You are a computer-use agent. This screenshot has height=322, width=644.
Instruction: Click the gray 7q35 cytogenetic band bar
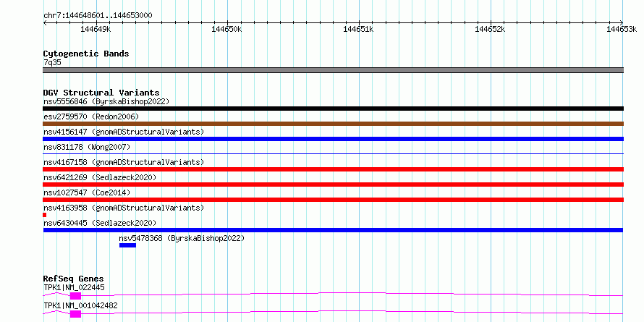[x=333, y=70]
